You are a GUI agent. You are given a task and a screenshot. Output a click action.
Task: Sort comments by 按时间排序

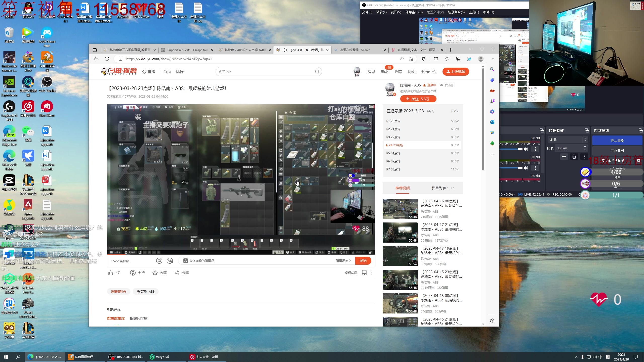click(x=139, y=318)
